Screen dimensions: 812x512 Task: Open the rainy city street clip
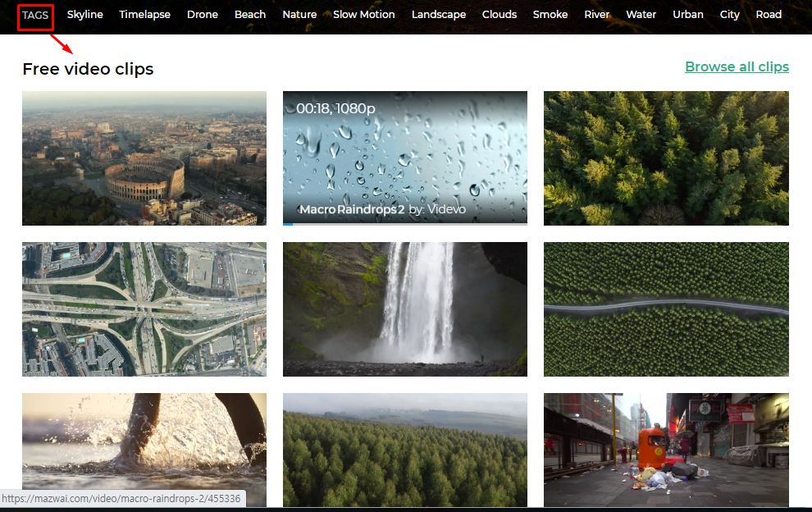(666, 450)
